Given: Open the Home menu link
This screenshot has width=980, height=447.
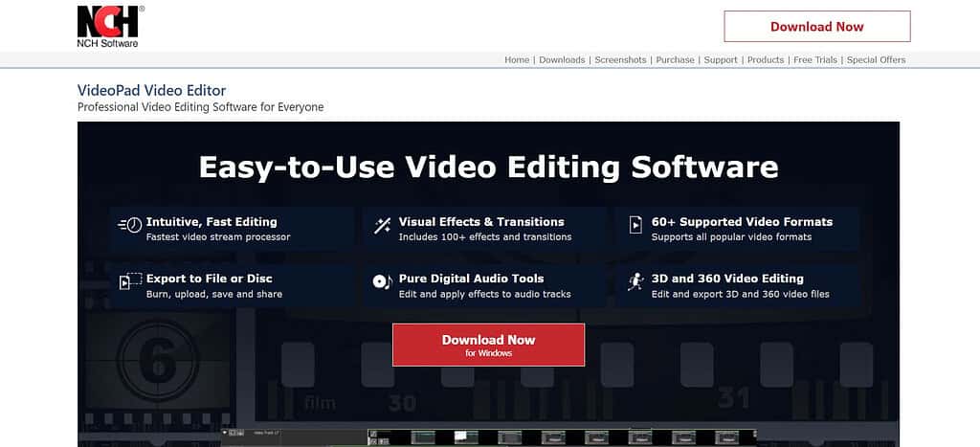Looking at the screenshot, I should pyautogui.click(x=517, y=60).
